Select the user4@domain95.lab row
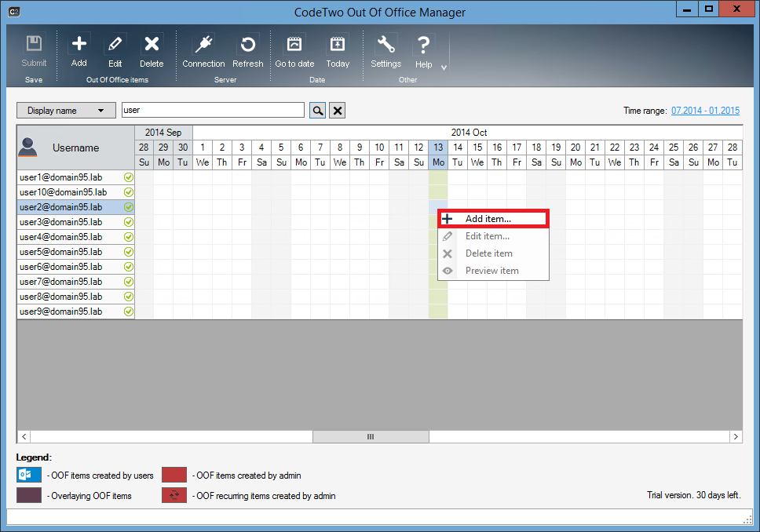Image resolution: width=760 pixels, height=532 pixels. pyautogui.click(x=75, y=237)
